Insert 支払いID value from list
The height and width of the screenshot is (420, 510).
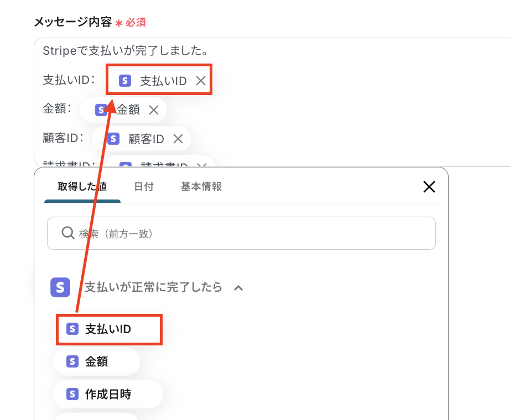click(x=108, y=329)
